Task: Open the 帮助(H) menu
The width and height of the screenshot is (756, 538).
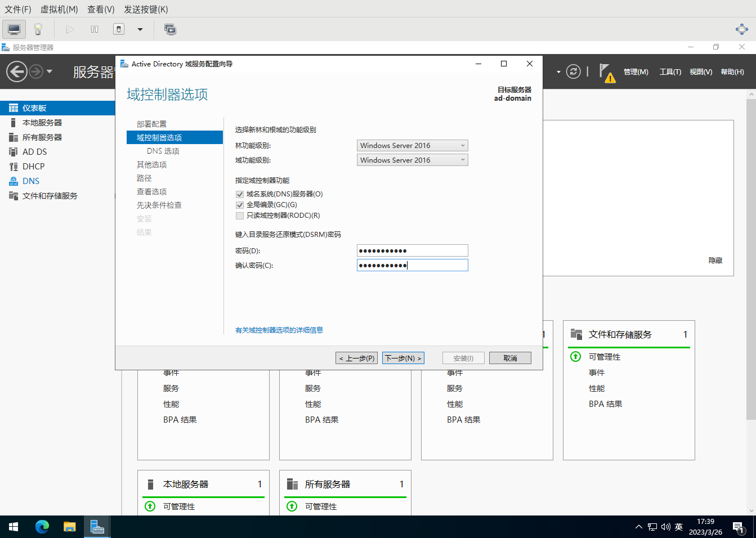Action: click(732, 72)
